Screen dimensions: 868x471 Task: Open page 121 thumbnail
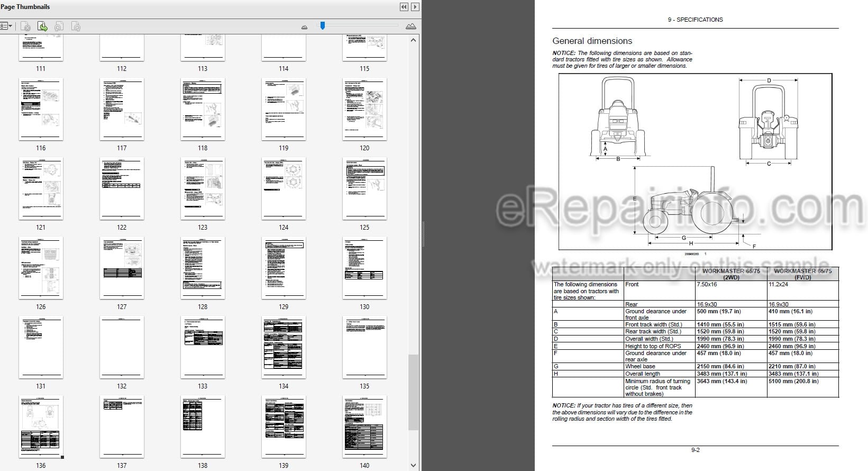tap(41, 188)
